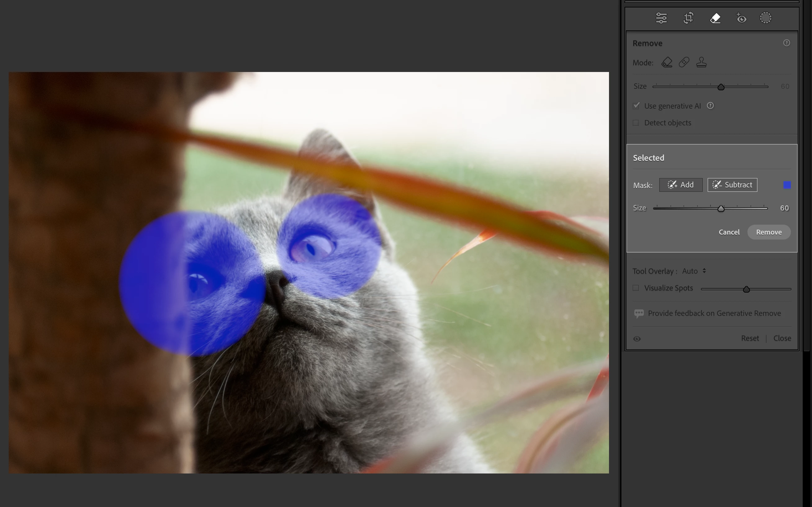
Task: Toggle the Use generative AI checkbox
Action: click(x=636, y=106)
